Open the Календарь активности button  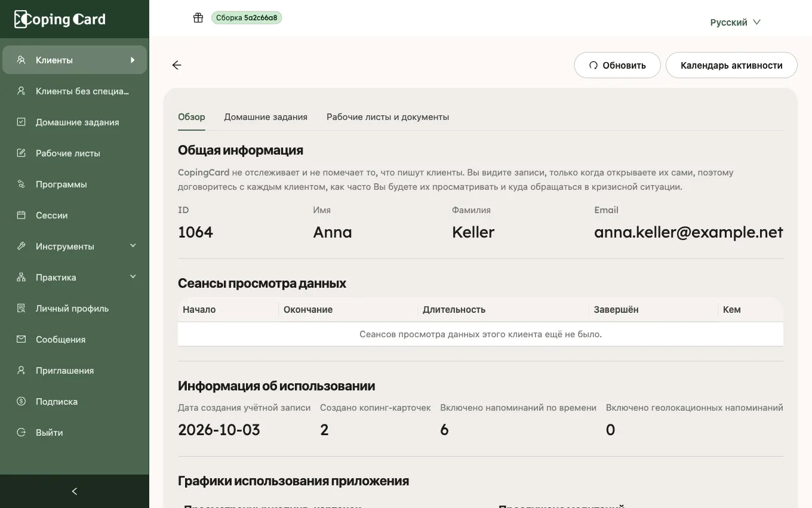[x=731, y=65]
